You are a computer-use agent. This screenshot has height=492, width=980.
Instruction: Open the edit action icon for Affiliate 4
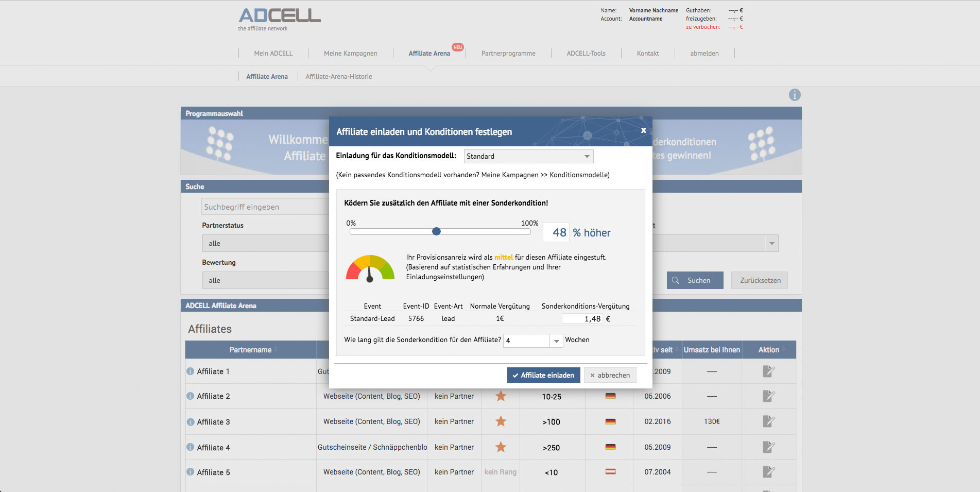pyautogui.click(x=769, y=447)
